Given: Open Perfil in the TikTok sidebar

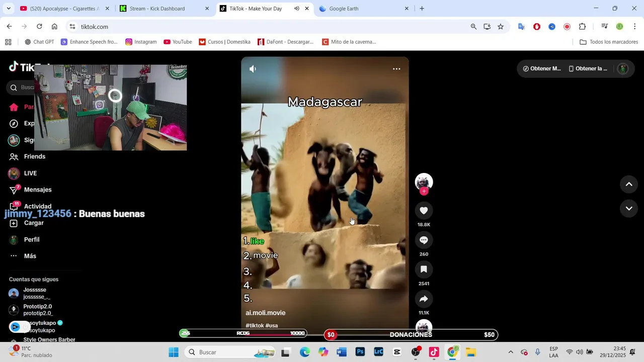Looking at the screenshot, I should [32, 240].
